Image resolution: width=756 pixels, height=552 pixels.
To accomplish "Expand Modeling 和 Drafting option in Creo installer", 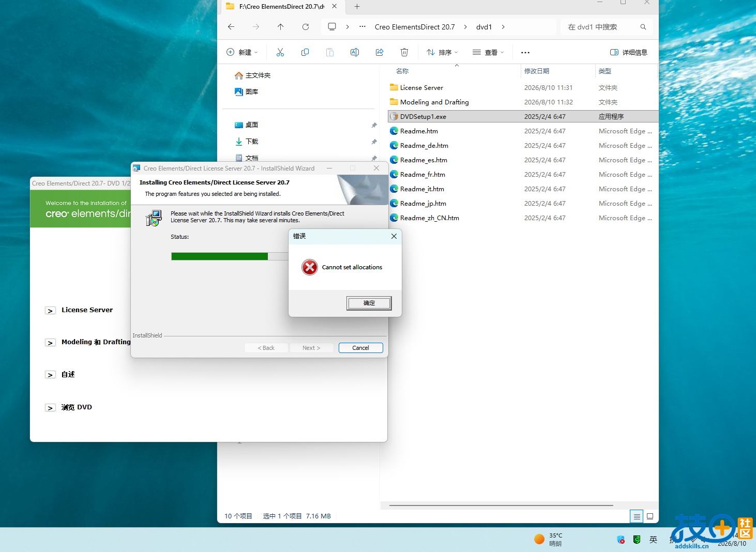I will click(50, 343).
